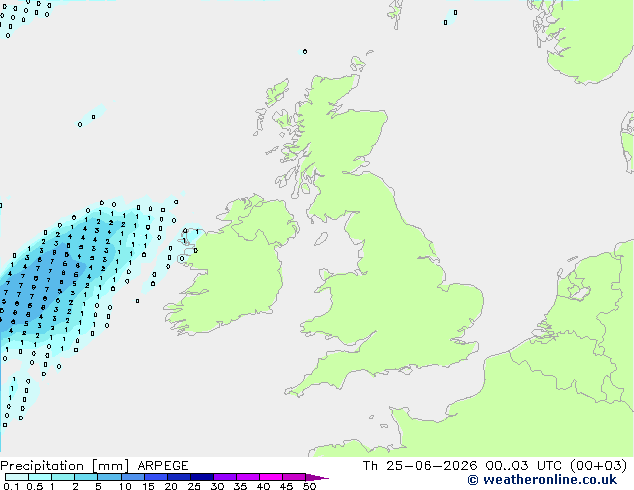The image size is (634, 490).
Task: Click the '[mm]' unit label
Action: coord(110,466)
